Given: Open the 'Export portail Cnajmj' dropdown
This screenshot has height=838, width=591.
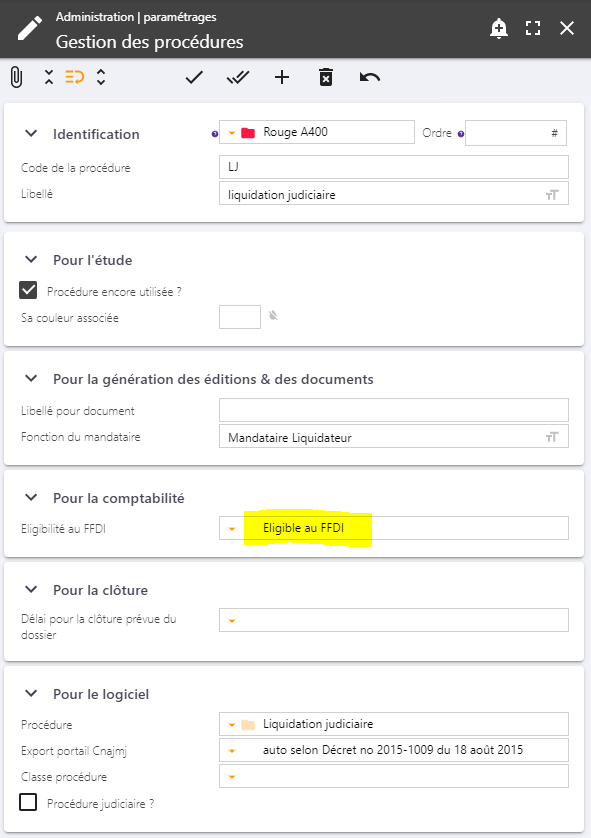Looking at the screenshot, I should (x=394, y=750).
